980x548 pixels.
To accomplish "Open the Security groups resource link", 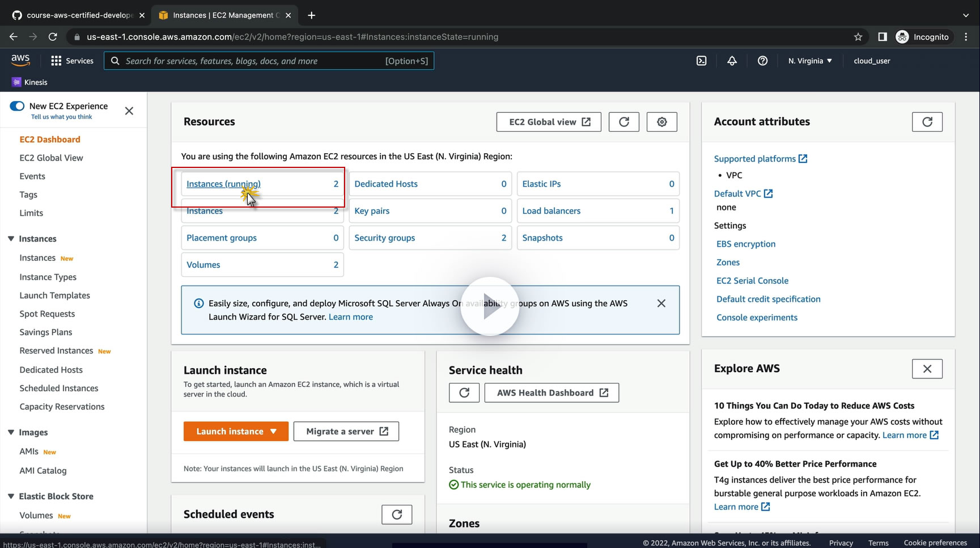I will pos(384,238).
